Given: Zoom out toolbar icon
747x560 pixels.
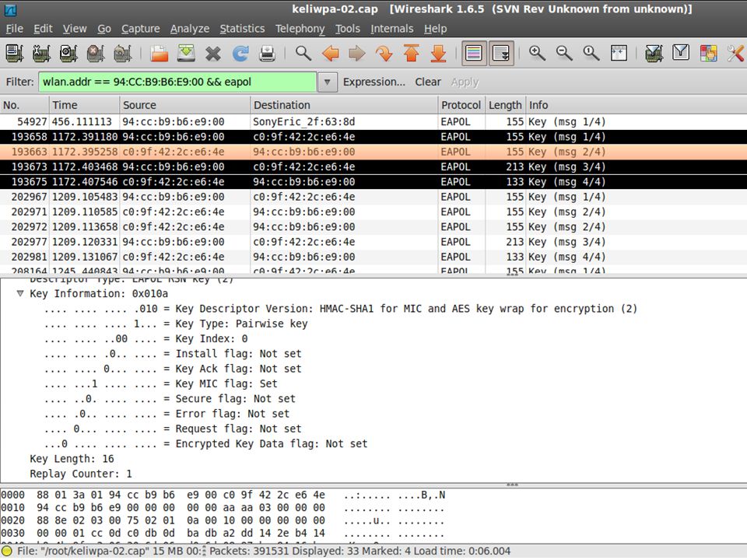Looking at the screenshot, I should click(x=564, y=53).
